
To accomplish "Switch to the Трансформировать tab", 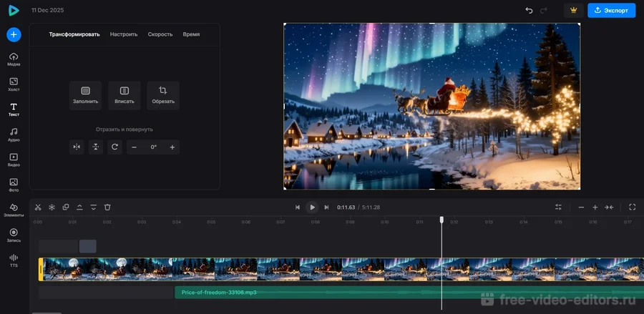I will (x=74, y=34).
